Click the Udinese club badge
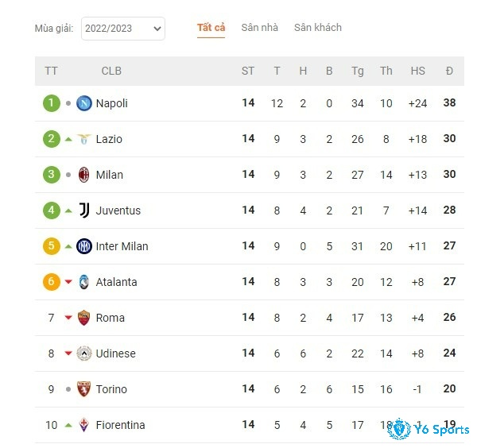Screen dimensions: 477x448 click(x=84, y=353)
